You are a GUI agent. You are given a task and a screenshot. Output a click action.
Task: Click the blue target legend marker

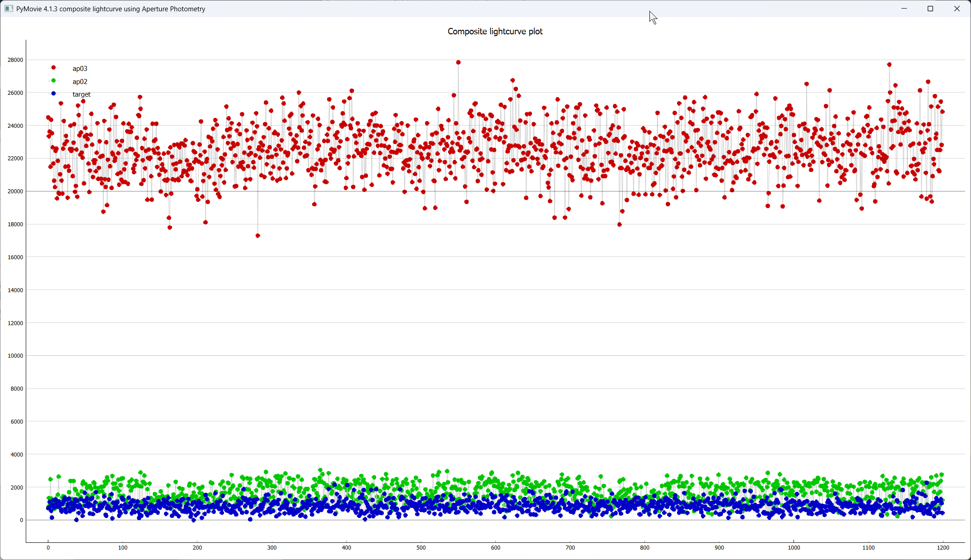[x=53, y=93]
